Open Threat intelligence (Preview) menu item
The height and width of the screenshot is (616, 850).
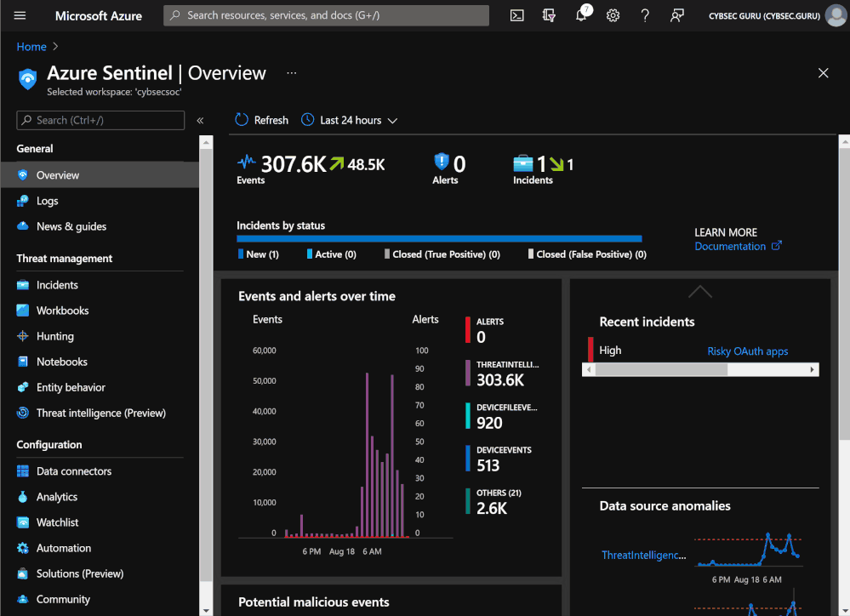coord(100,414)
